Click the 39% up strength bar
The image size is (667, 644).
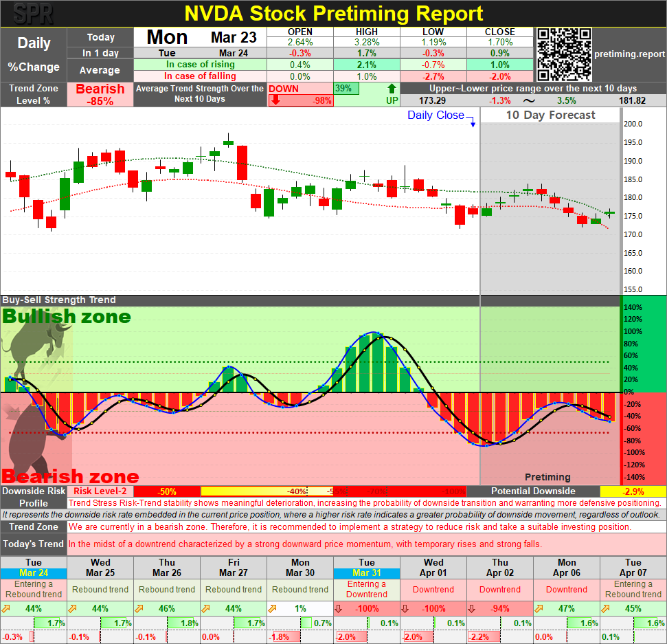click(x=346, y=89)
